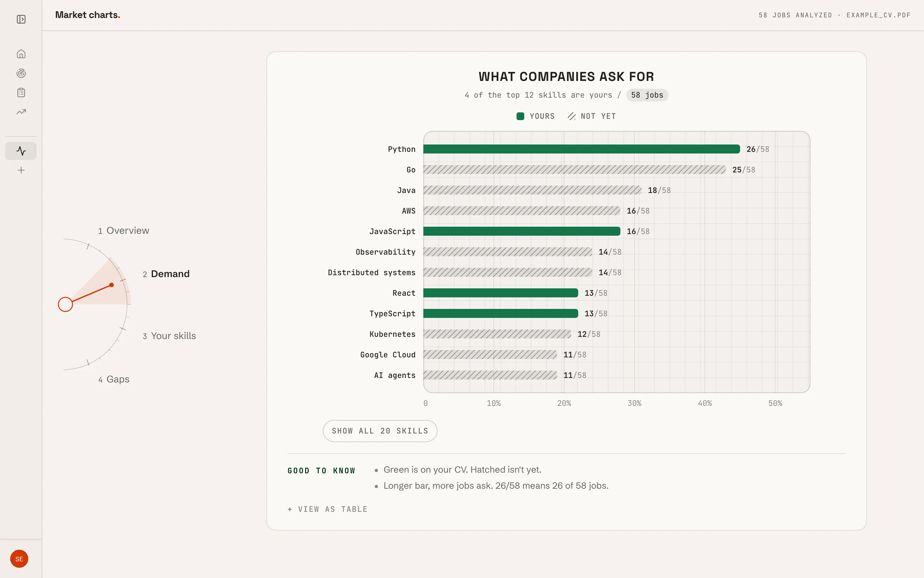Click the TypeScript green bar
Screen dimensions: 924x578
click(x=501, y=313)
